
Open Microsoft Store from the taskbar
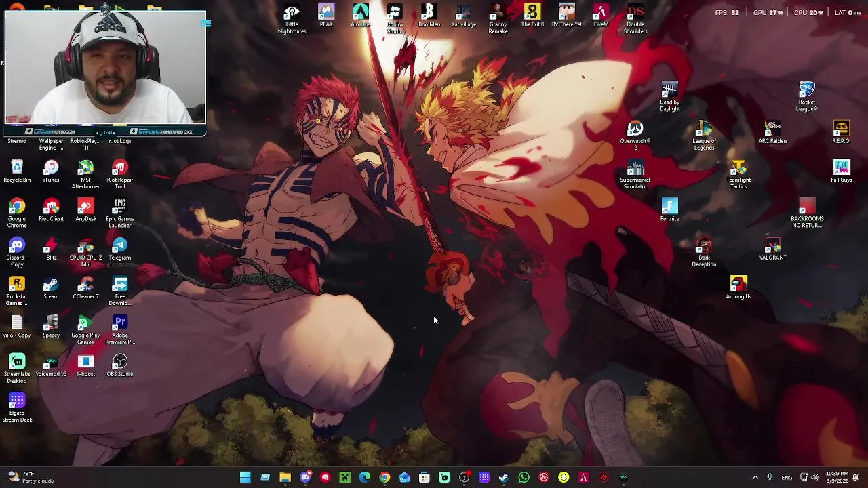[x=425, y=477]
